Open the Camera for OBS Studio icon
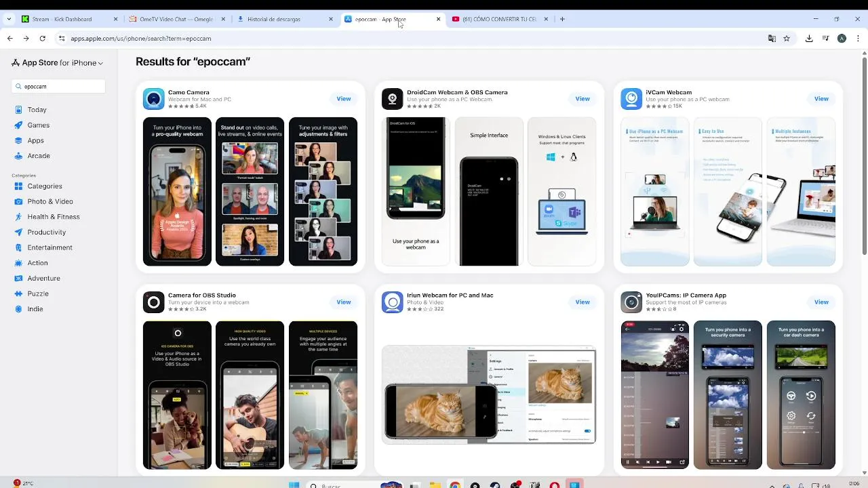The width and height of the screenshot is (868, 488). coord(153,302)
